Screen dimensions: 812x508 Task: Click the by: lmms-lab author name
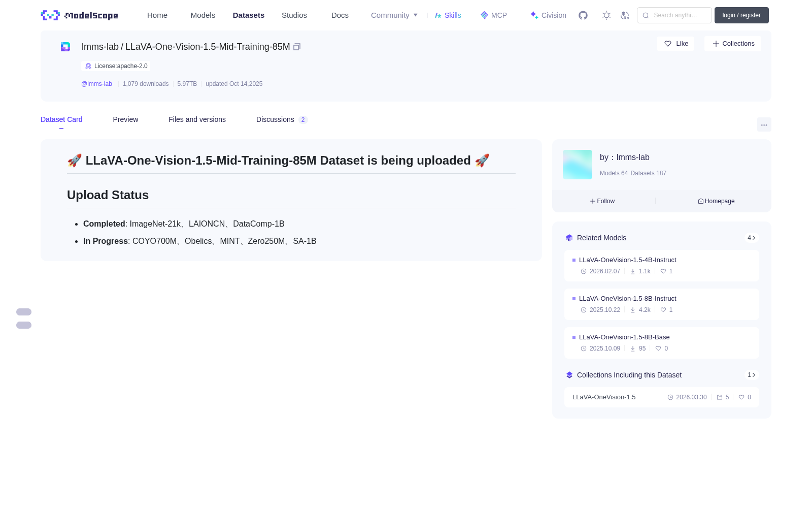click(625, 157)
